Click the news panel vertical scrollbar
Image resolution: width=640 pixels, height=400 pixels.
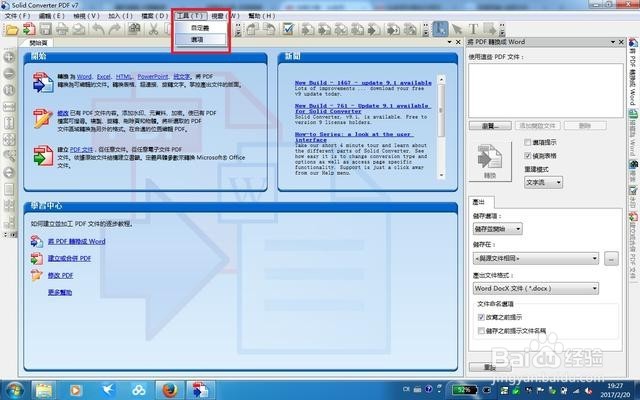pos(441,127)
